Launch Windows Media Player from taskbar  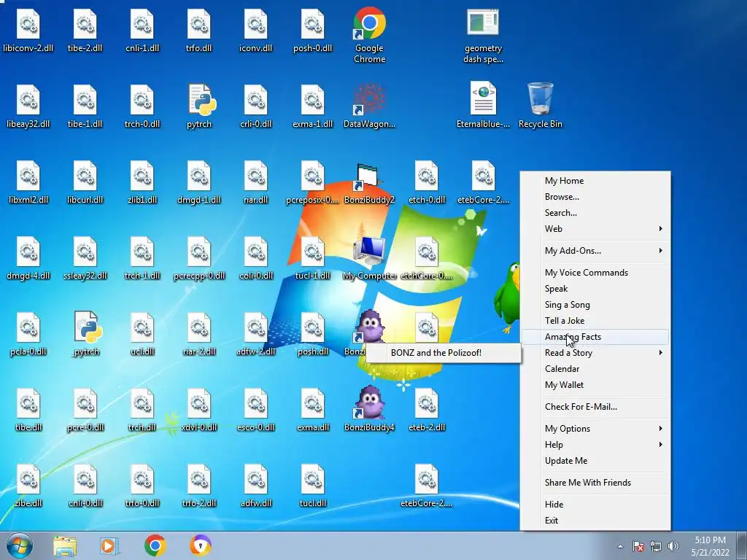pyautogui.click(x=109, y=545)
